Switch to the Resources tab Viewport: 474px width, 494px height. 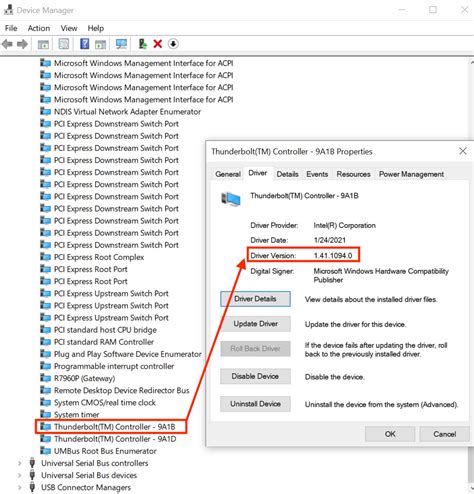[353, 174]
